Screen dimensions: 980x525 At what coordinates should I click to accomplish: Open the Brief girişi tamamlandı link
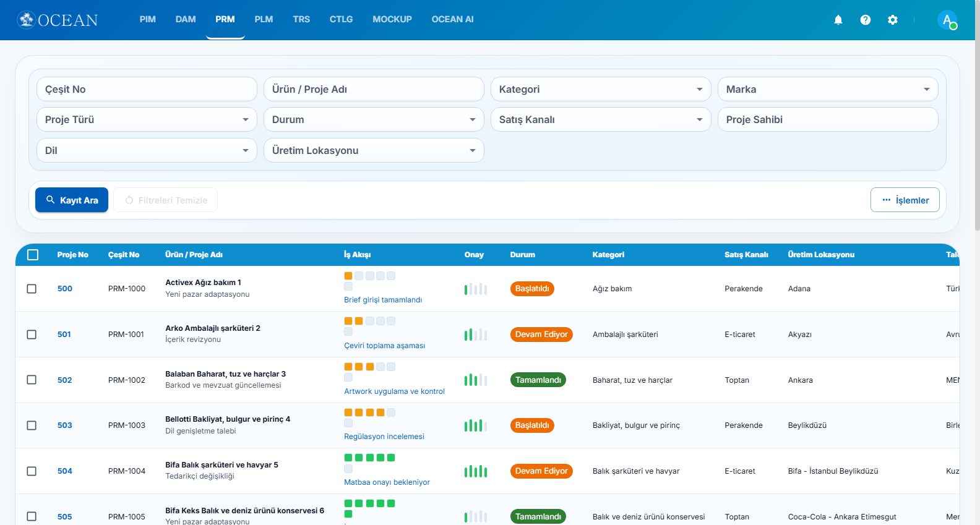tap(383, 300)
